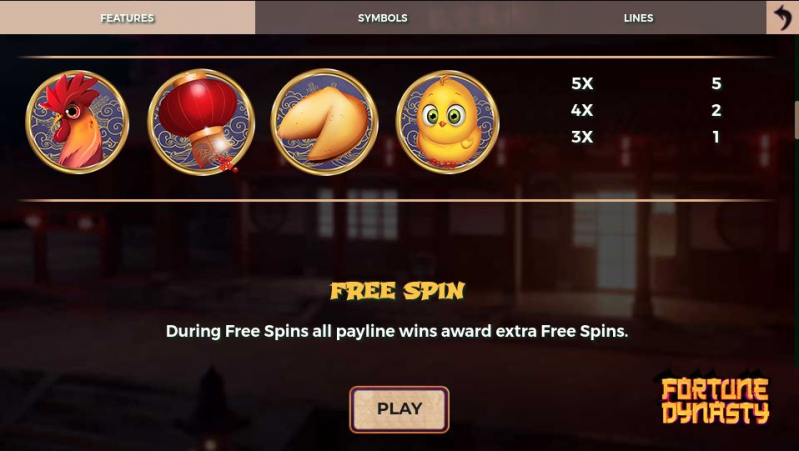This screenshot has width=799, height=451.
Task: Click the Play button
Action: pos(399,409)
